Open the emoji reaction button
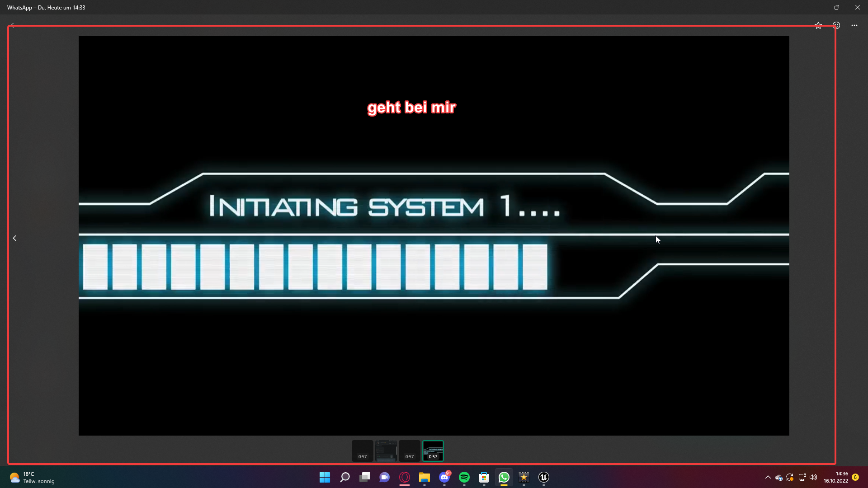The width and height of the screenshot is (868, 488). (836, 25)
